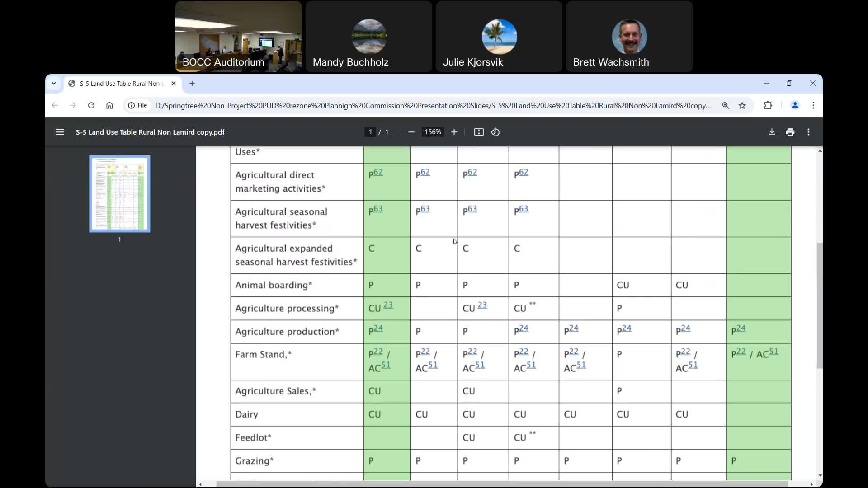Open the Chrome profile menu

[x=795, y=105]
